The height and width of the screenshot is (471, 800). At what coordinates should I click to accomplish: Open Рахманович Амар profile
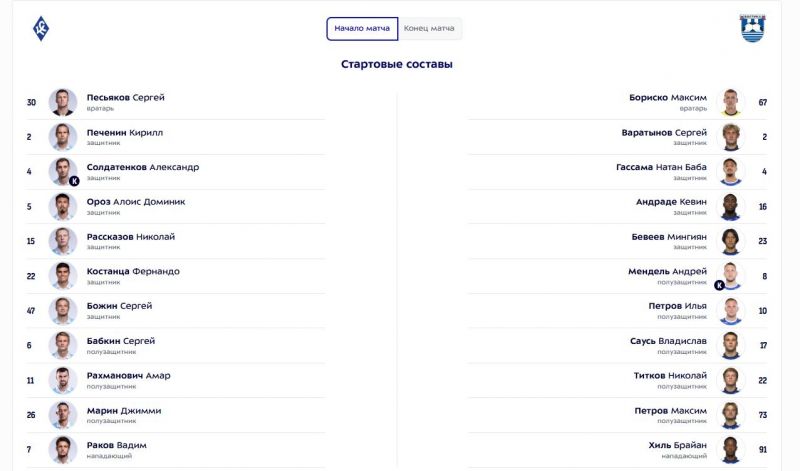[x=128, y=376]
